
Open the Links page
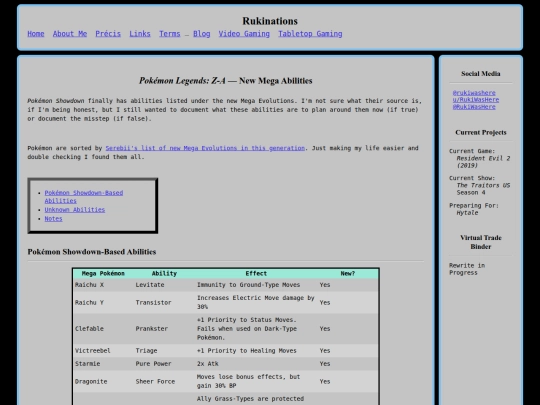pos(140,34)
